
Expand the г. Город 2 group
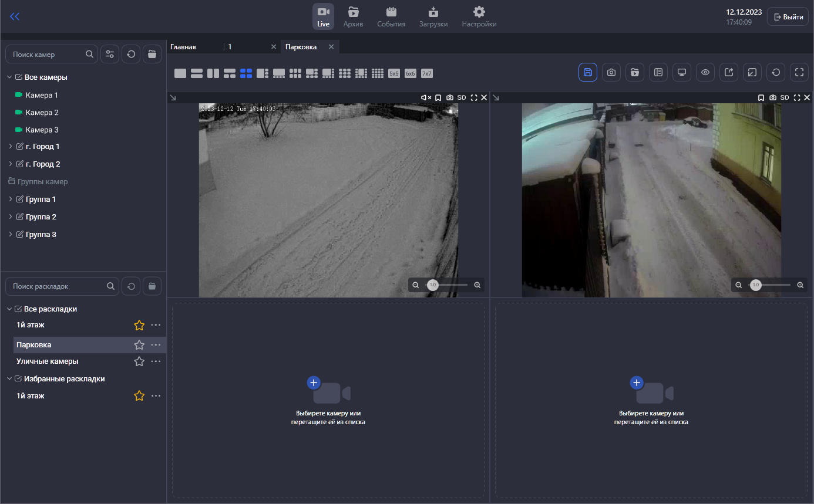pyautogui.click(x=11, y=164)
